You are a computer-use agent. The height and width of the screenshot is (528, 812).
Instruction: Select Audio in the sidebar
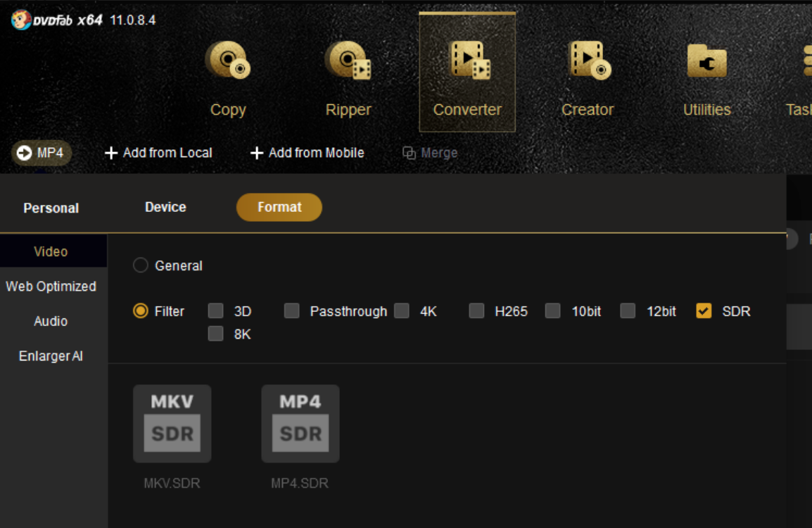[x=51, y=321]
